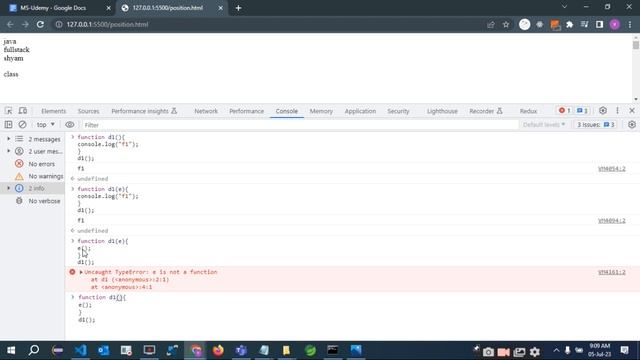Open the source link beside the Uncaught TypeError
Viewport: 640px width, 360px height.
611,272
